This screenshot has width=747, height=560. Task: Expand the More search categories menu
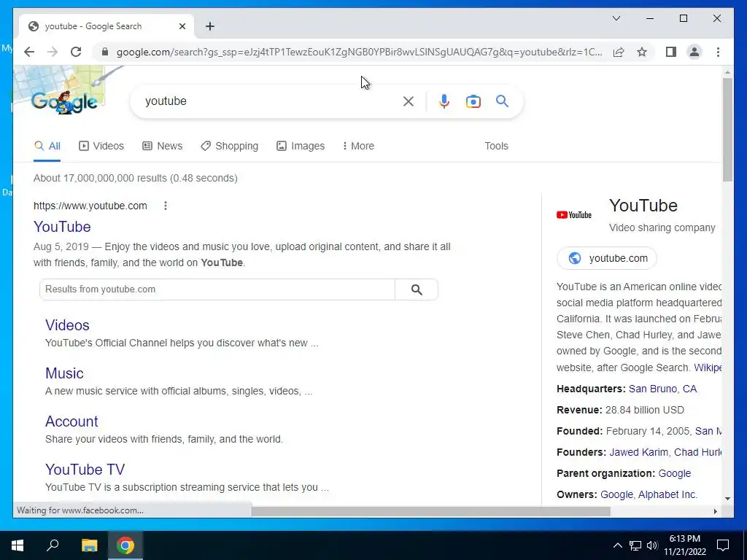tap(358, 146)
